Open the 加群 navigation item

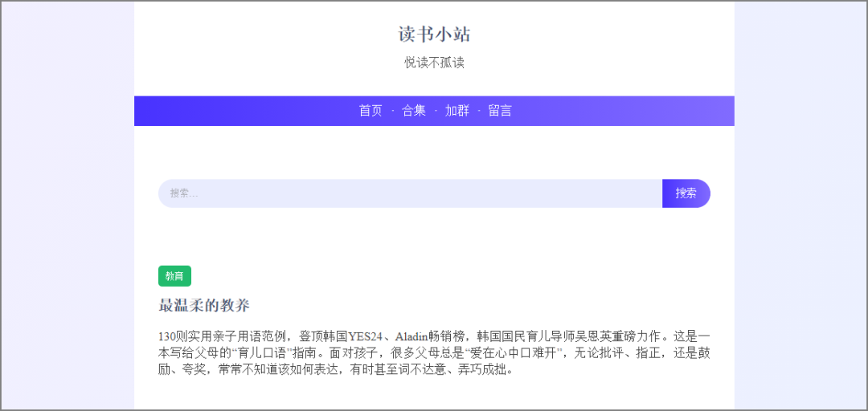click(457, 111)
